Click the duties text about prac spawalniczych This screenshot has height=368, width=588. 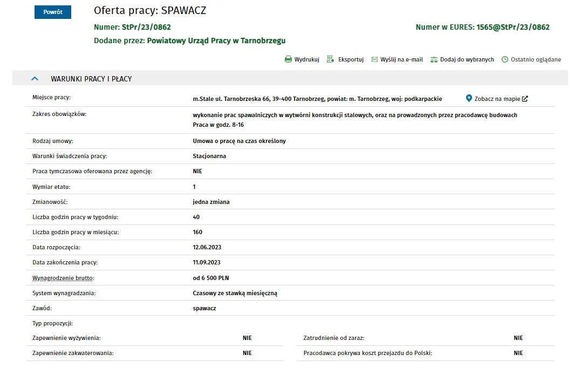pyautogui.click(x=355, y=115)
